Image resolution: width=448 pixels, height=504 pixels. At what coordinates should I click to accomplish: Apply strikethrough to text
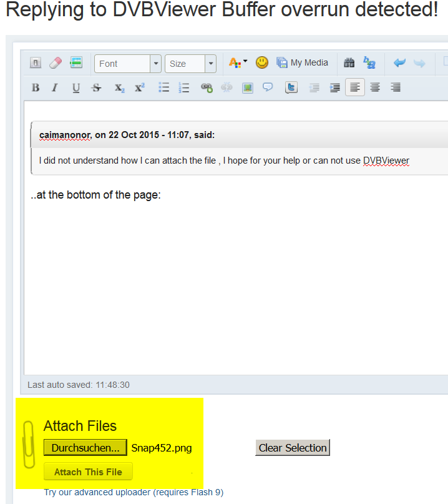pyautogui.click(x=96, y=88)
